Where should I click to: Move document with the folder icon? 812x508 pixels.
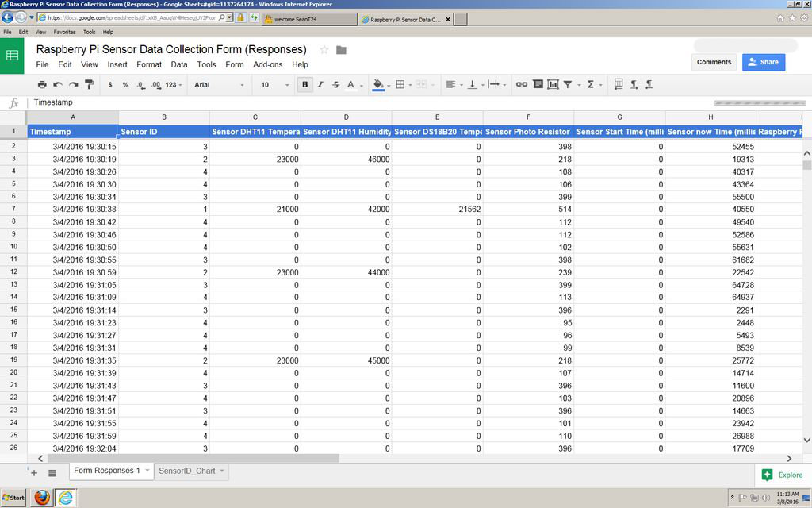[341, 50]
